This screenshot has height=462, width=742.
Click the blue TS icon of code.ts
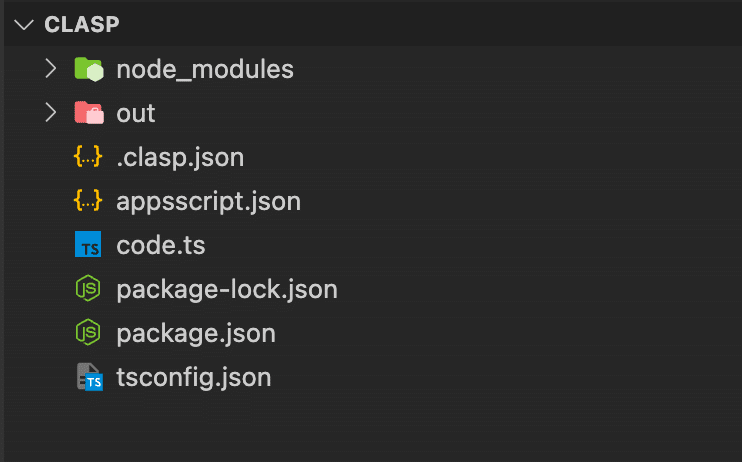[x=88, y=244]
